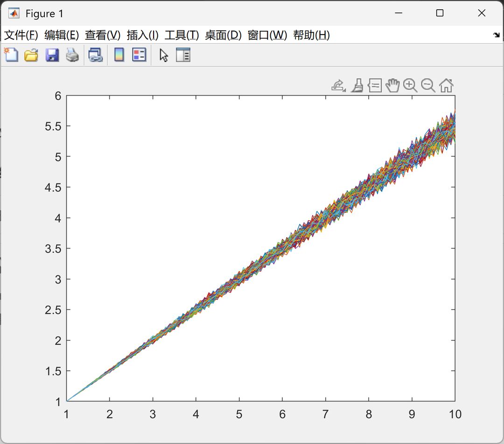Print the figure with the printer icon
504x444 pixels.
click(72, 55)
